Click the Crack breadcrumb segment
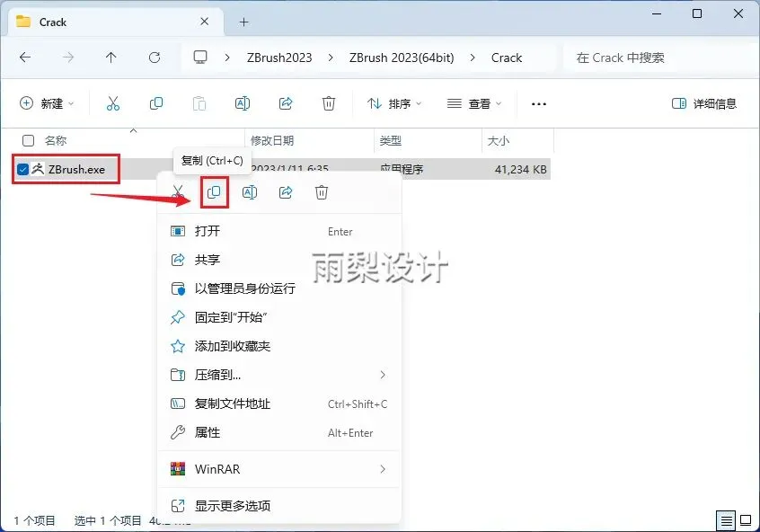Viewport: 760px width, 532px height. tap(507, 58)
